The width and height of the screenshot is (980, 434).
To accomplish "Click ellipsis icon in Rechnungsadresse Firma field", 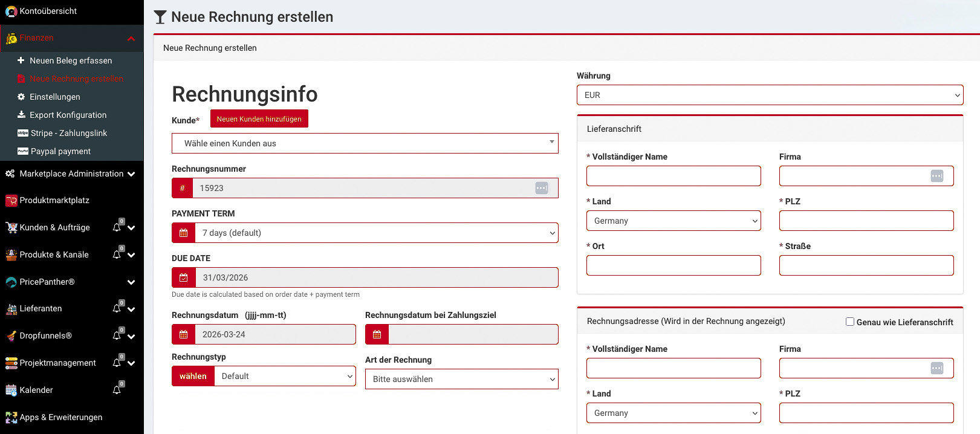I will 936,368.
